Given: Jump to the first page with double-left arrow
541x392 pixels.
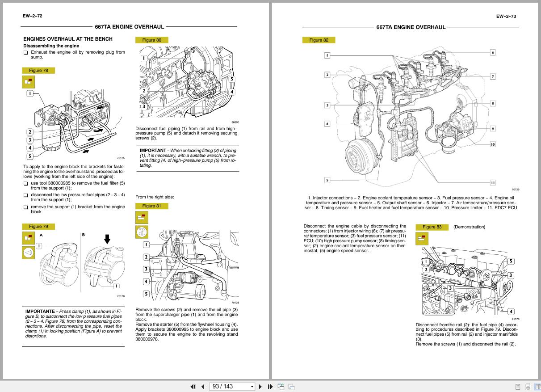Looking at the screenshot, I should click(193, 386).
